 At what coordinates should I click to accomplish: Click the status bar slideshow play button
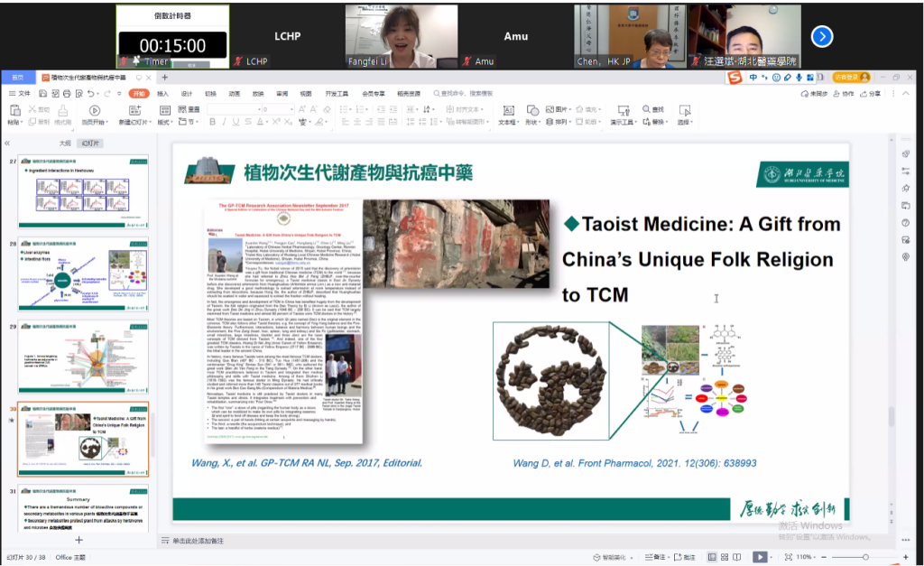point(760,557)
